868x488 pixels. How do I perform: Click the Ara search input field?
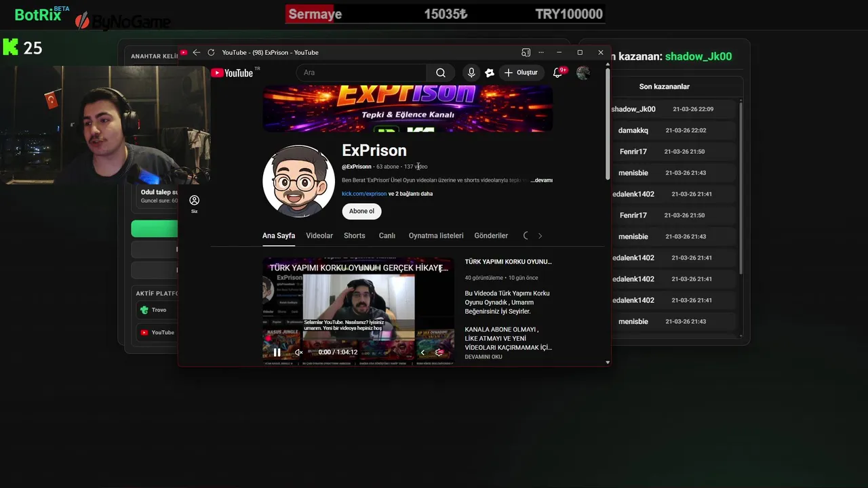pos(361,73)
